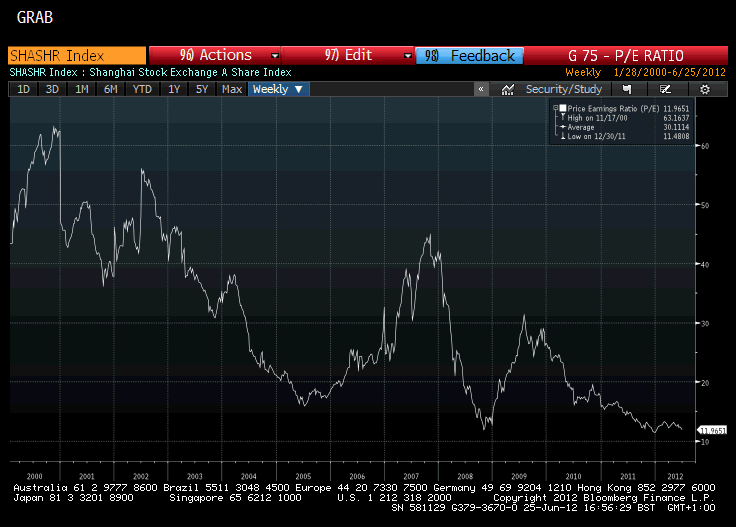
Task: Select the 5Y range tab
Action: (x=202, y=89)
